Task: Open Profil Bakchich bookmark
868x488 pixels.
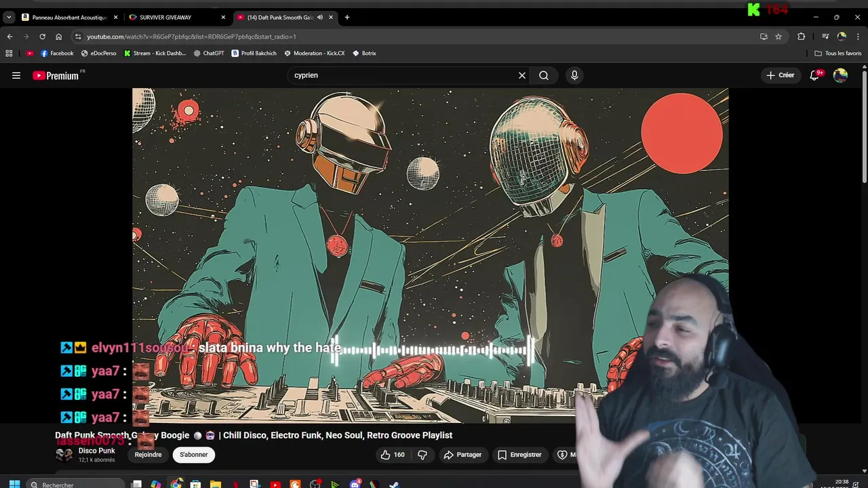Action: (x=254, y=53)
